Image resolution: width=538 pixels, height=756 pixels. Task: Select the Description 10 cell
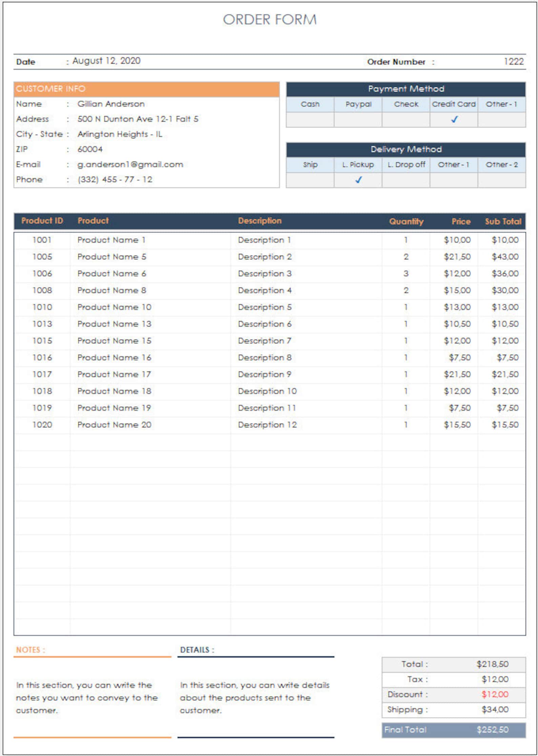306,391
